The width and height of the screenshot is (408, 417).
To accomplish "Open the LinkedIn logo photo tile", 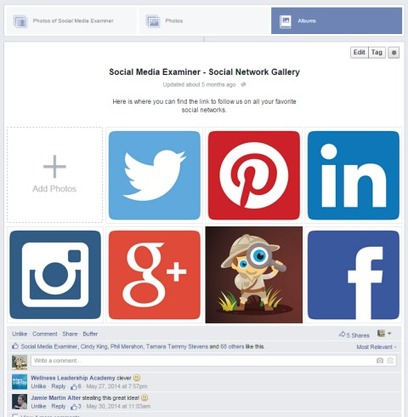I will (353, 175).
